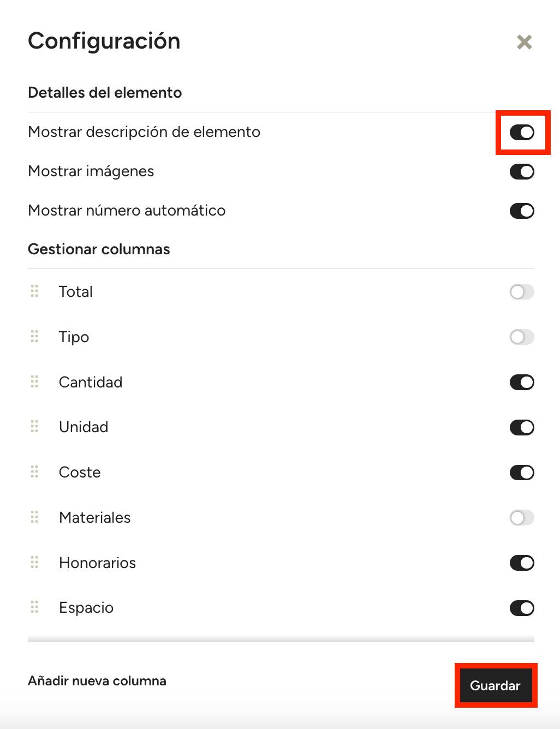Turn off the Honorarios column
The image size is (560, 729).
(522, 563)
